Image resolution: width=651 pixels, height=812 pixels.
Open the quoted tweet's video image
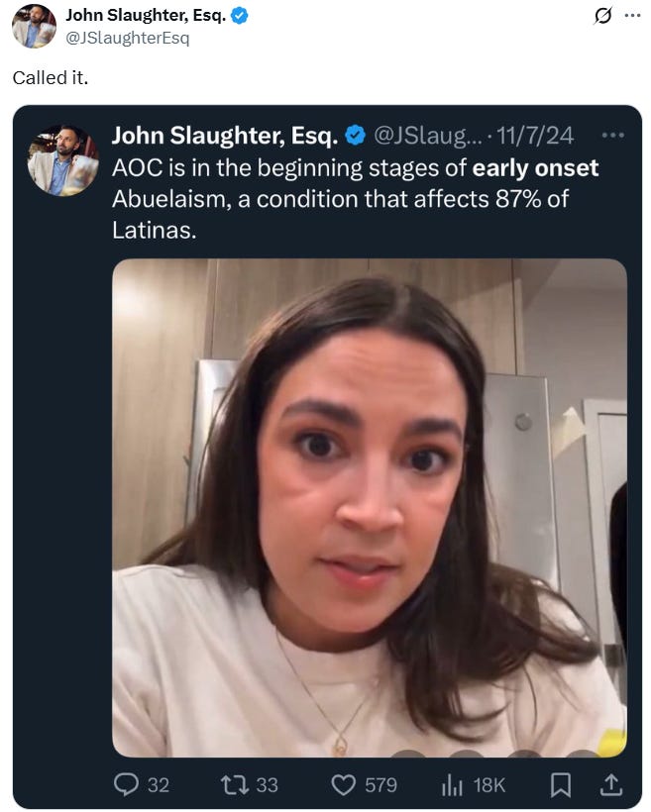coord(370,507)
